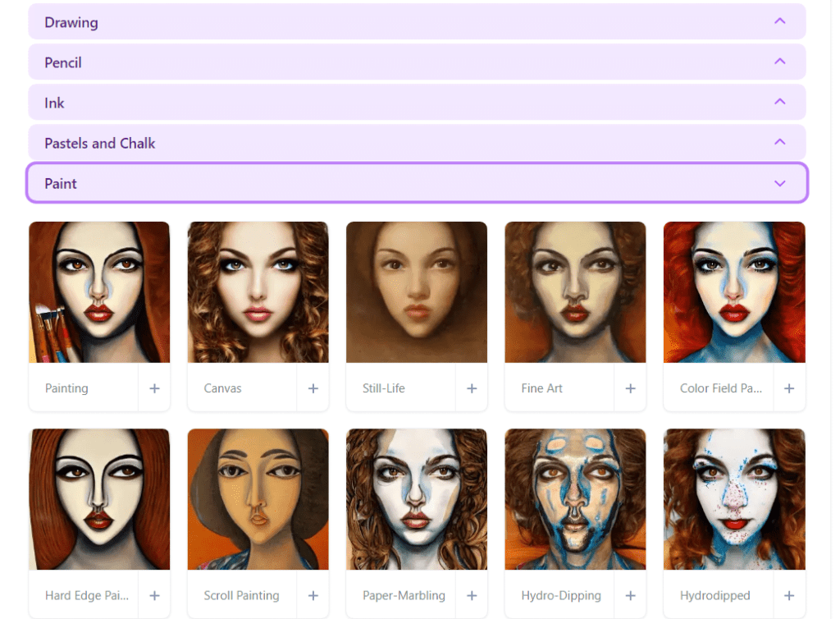The width and height of the screenshot is (840, 619).
Task: Add Fine Art using its plus icon
Action: coord(630,388)
